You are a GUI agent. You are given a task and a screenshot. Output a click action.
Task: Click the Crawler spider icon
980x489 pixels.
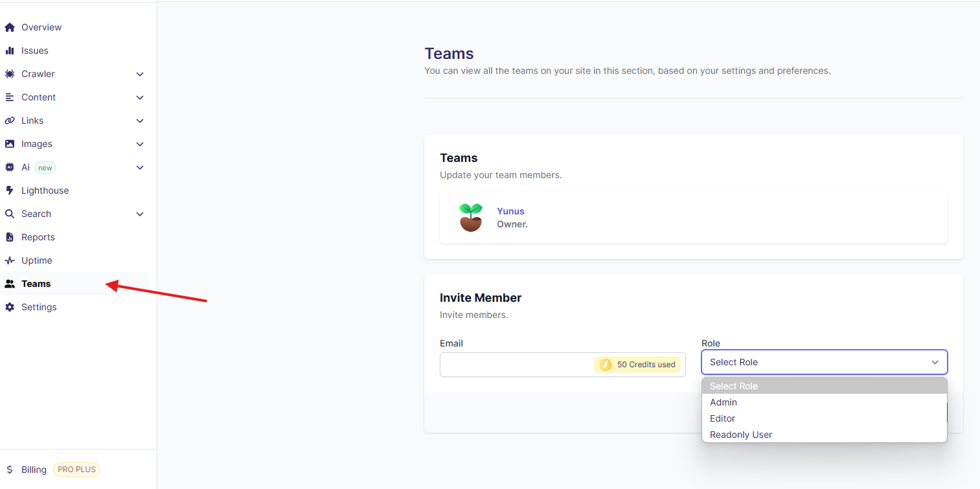coord(10,74)
